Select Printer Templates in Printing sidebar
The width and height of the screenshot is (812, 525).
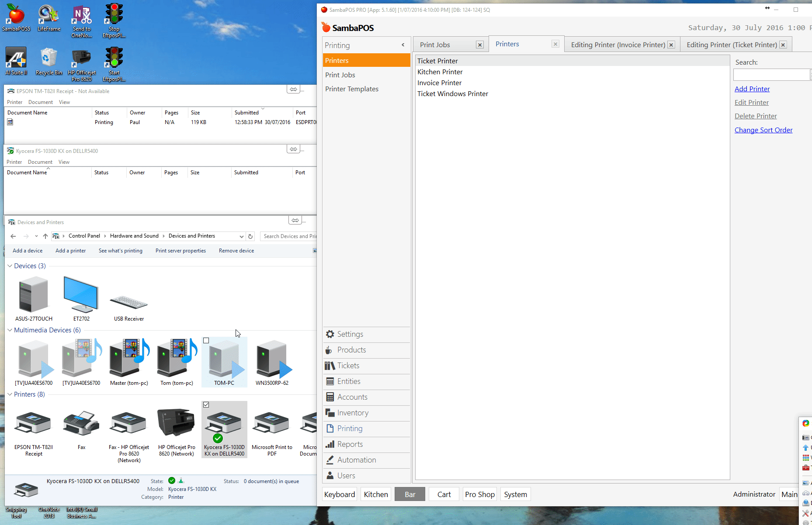pyautogui.click(x=352, y=89)
